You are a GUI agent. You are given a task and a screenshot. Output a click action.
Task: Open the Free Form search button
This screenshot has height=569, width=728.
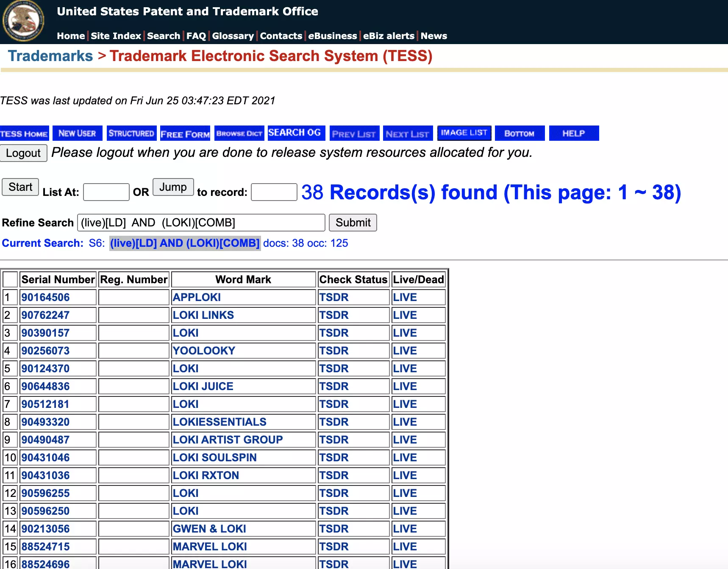185,134
